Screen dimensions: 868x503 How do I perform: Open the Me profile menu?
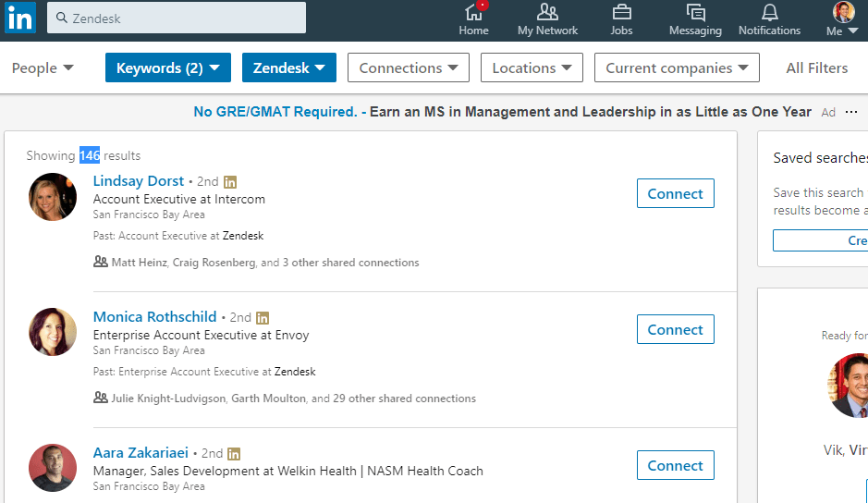[842, 19]
